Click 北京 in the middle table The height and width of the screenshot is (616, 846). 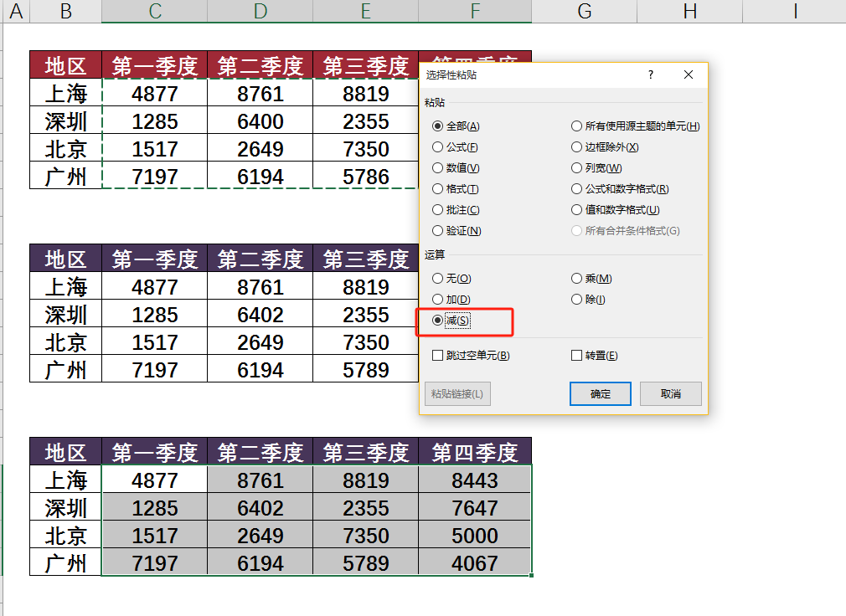[66, 341]
